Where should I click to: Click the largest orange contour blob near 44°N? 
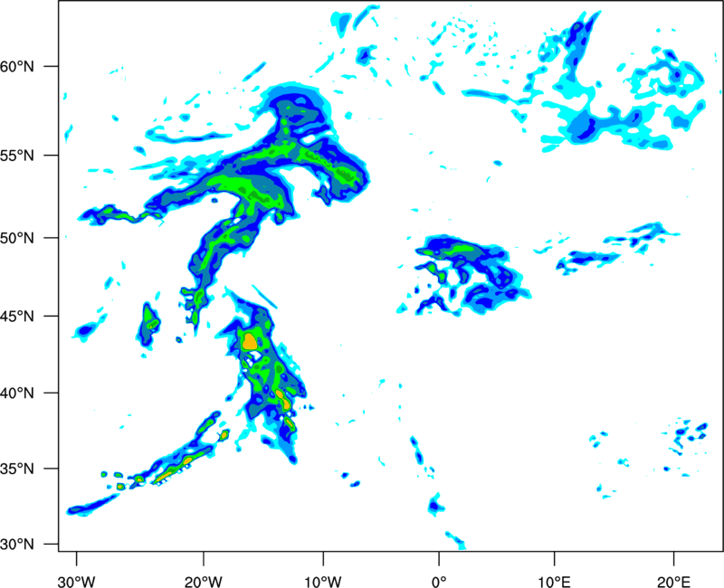(x=250, y=341)
